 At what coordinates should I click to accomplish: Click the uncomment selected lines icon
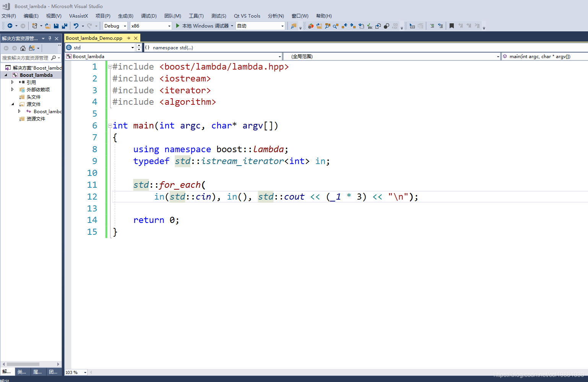pyautogui.click(x=440, y=26)
